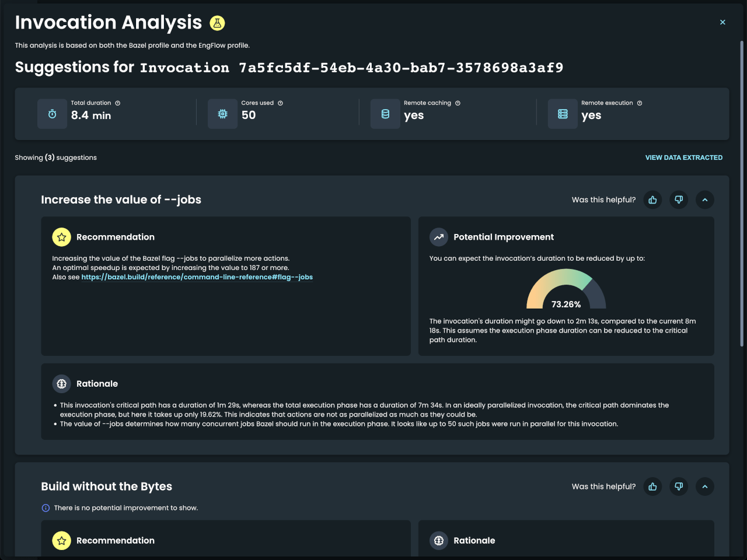This screenshot has height=560, width=747.
Task: Open the Total duration info tooltip
Action: 117,103
